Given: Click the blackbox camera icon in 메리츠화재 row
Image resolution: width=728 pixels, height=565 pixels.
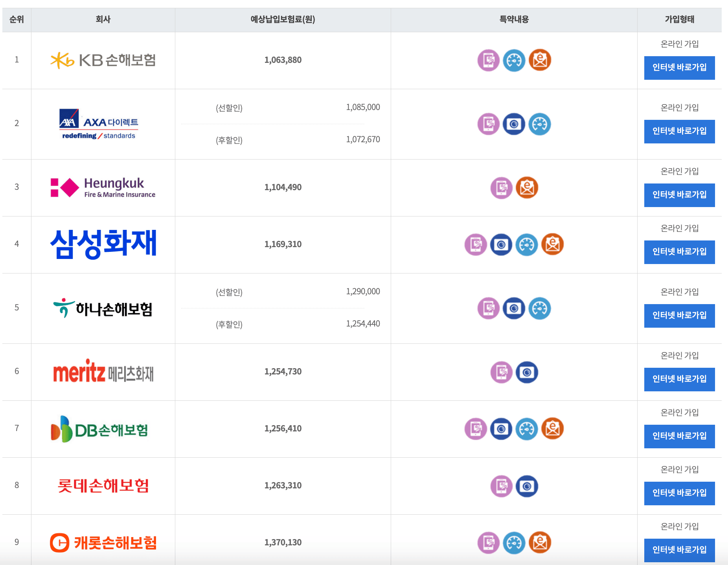Looking at the screenshot, I should tap(527, 372).
